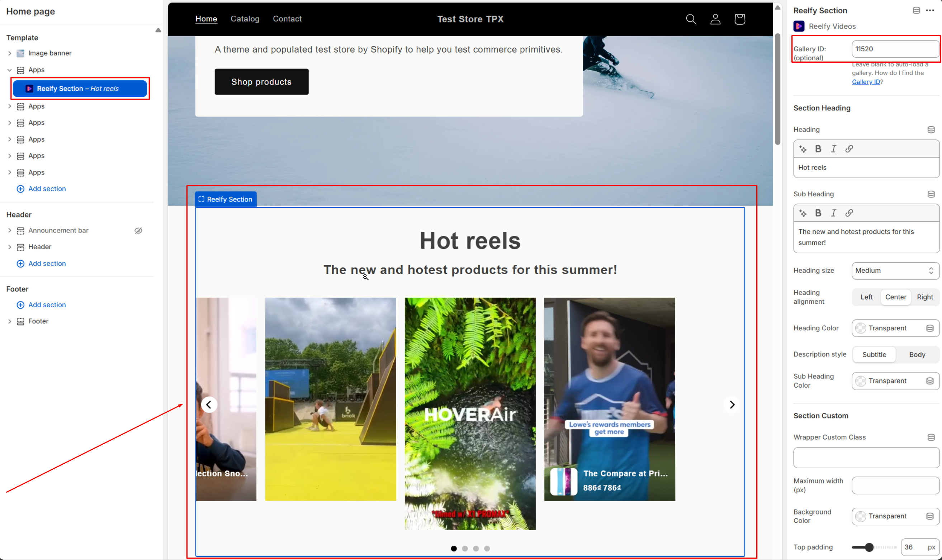This screenshot has width=942, height=560.
Task: Go to Catalog in store navigation
Action: coord(245,19)
